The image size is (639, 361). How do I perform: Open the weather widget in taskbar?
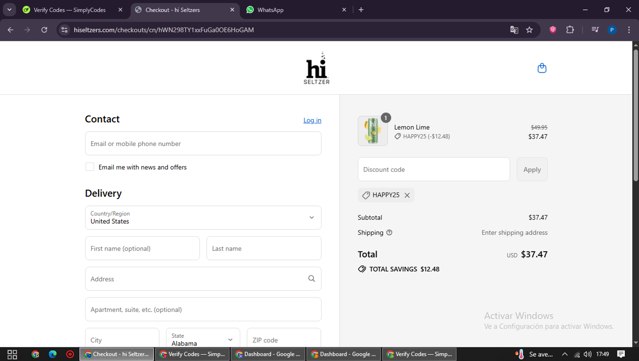[535, 354]
